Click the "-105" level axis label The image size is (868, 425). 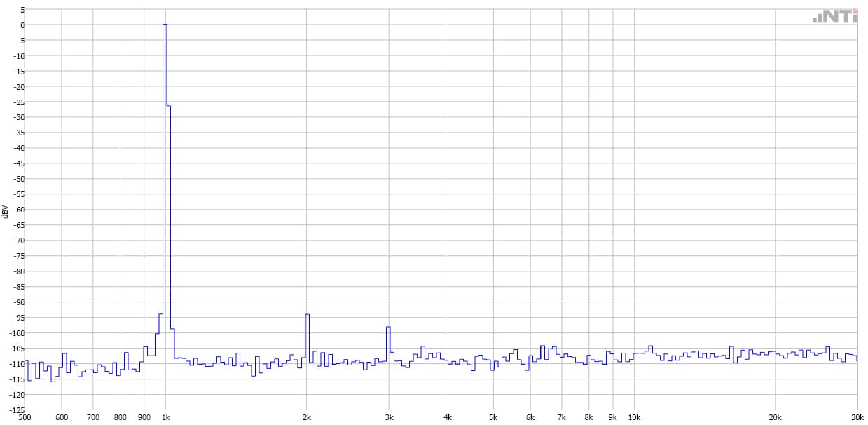point(17,349)
